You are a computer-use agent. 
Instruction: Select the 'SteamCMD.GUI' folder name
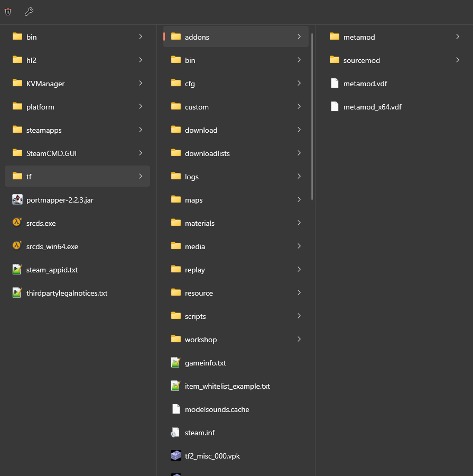(x=51, y=153)
